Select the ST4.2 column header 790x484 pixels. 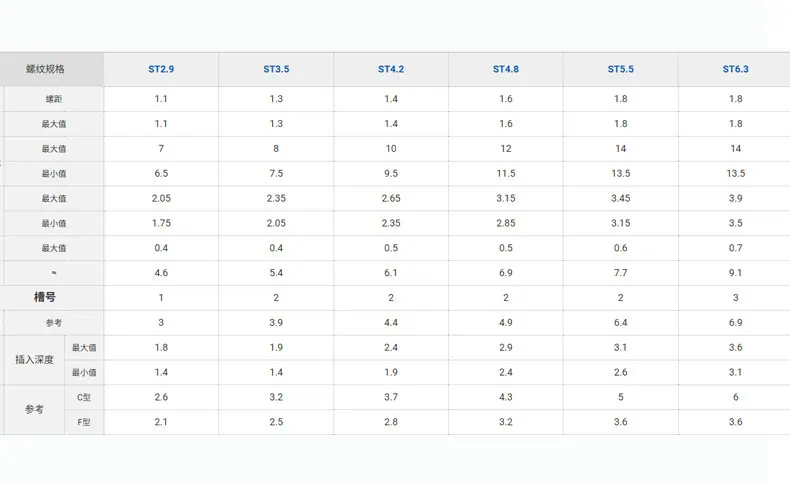pos(391,69)
